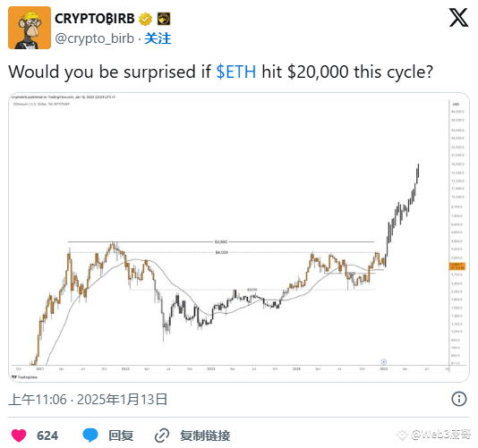Open the CRYPTOBIRB display name

(95, 19)
